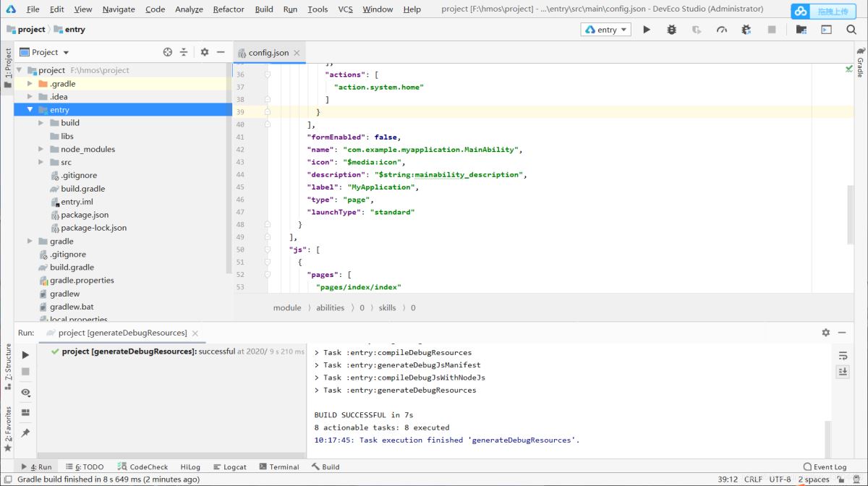The height and width of the screenshot is (486, 868).
Task: Select the config.json editor tab
Action: [x=268, y=53]
